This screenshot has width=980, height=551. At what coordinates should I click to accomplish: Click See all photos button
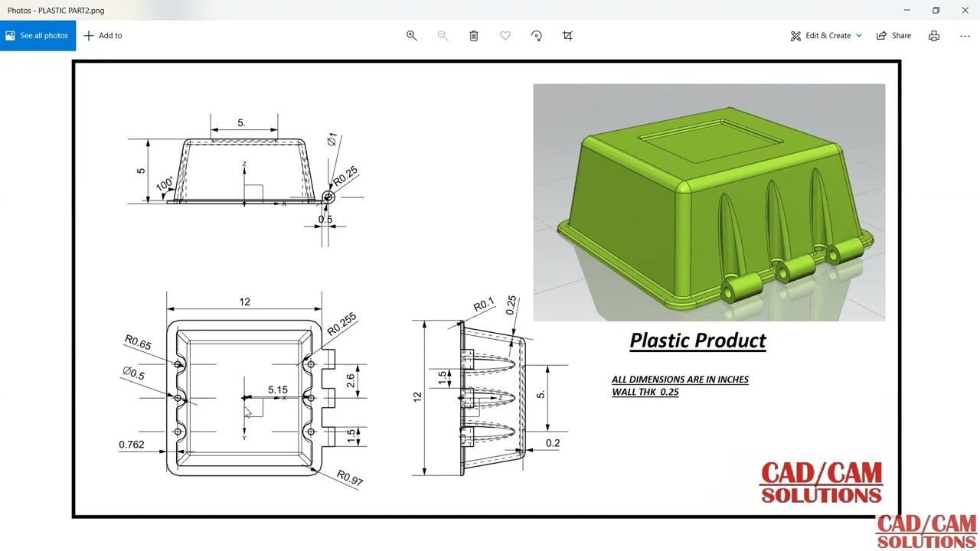tap(38, 35)
